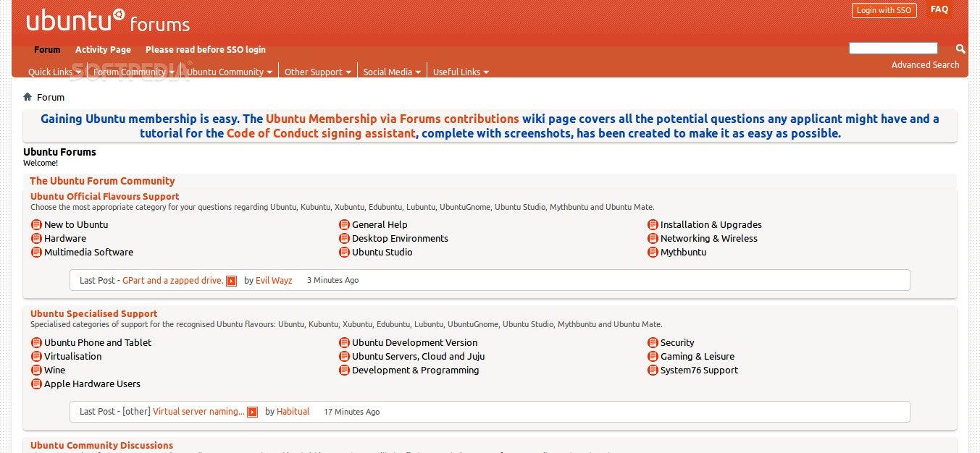The image size is (980, 453).
Task: Click the Ubuntu forums logo
Action: (x=108, y=21)
